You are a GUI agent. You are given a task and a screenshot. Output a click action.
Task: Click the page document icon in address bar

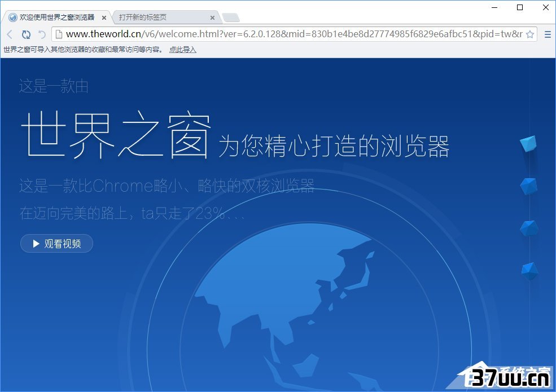coord(59,34)
